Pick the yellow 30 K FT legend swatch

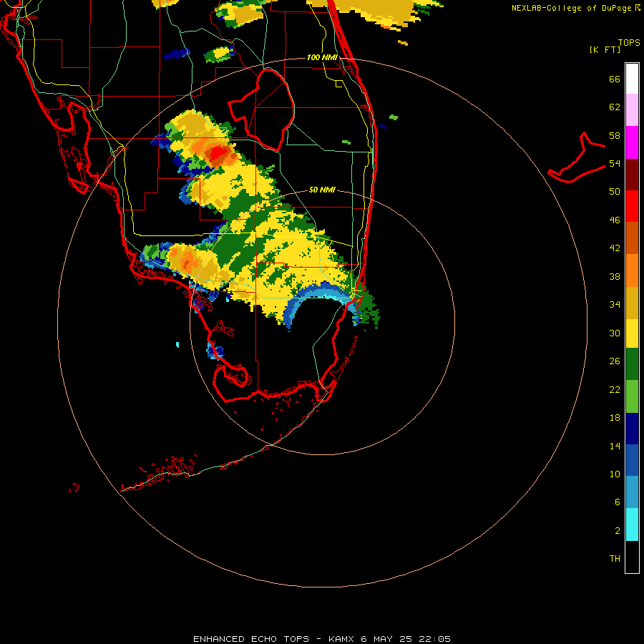[632, 333]
